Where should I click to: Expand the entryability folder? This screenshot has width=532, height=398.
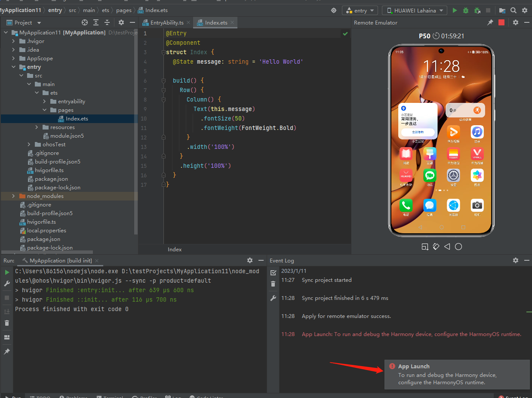(45, 102)
